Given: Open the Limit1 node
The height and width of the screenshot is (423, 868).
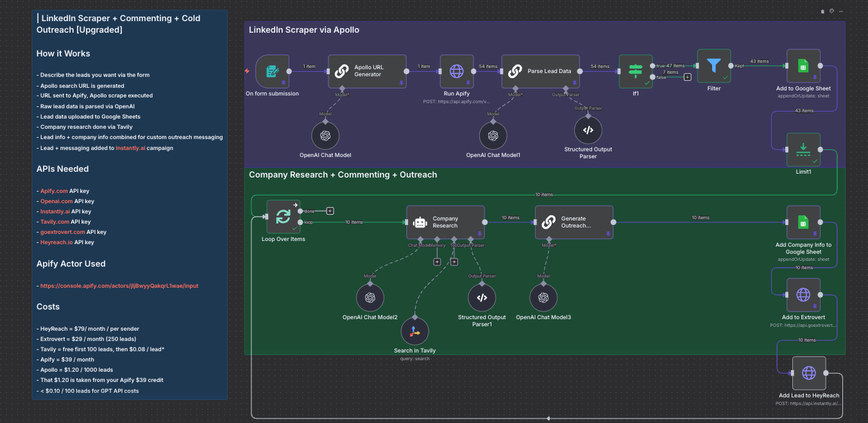Looking at the screenshot, I should click(x=803, y=150).
